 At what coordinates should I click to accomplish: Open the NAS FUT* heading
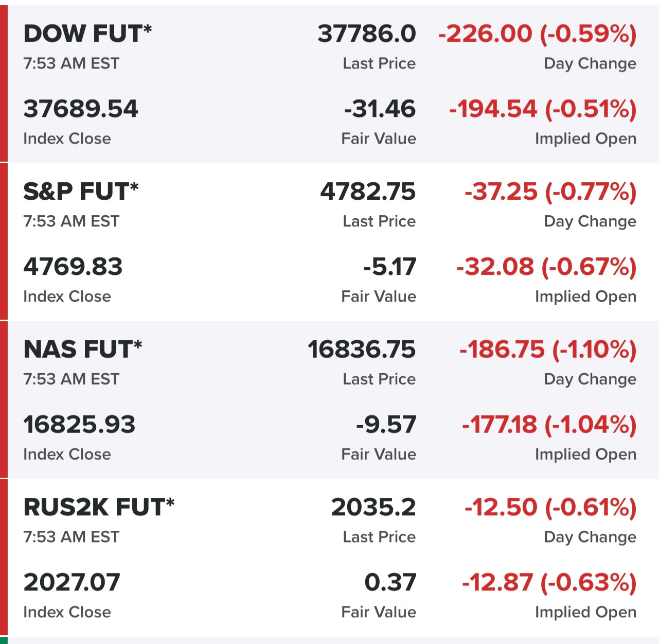pyautogui.click(x=83, y=350)
